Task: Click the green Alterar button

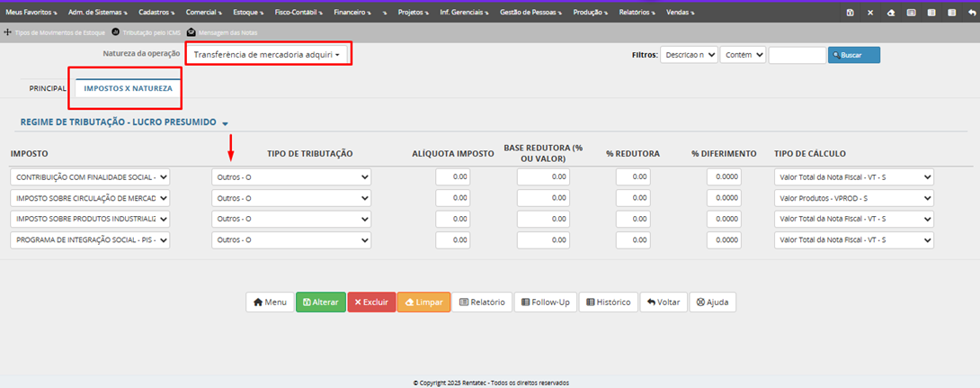Action: pyautogui.click(x=320, y=302)
